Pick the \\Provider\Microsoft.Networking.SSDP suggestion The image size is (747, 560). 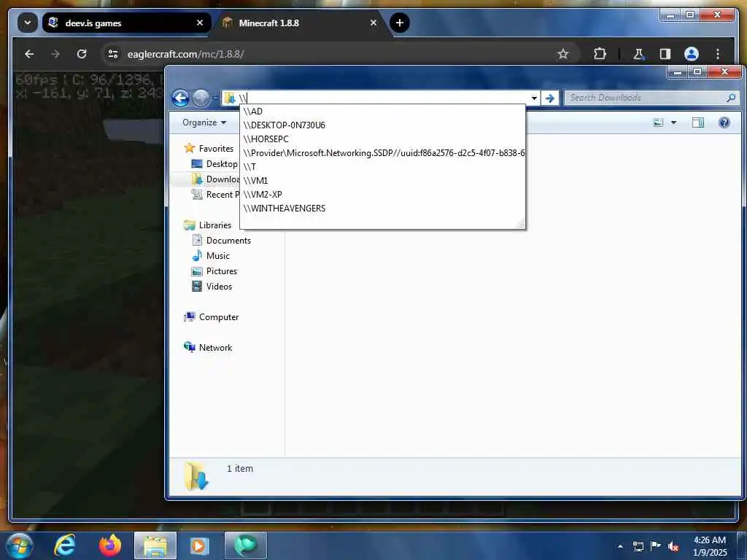click(x=382, y=153)
